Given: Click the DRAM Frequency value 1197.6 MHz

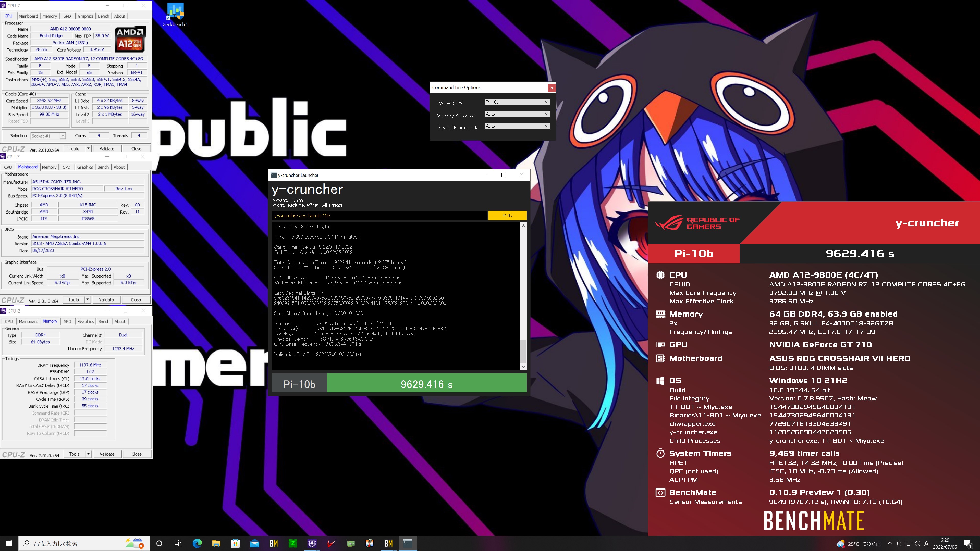Looking at the screenshot, I should (x=90, y=365).
